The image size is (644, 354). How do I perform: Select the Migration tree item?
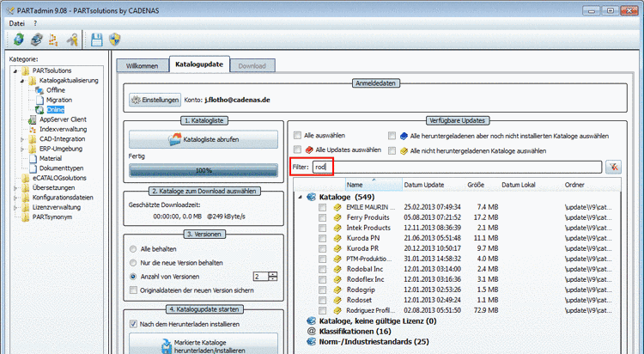click(58, 100)
